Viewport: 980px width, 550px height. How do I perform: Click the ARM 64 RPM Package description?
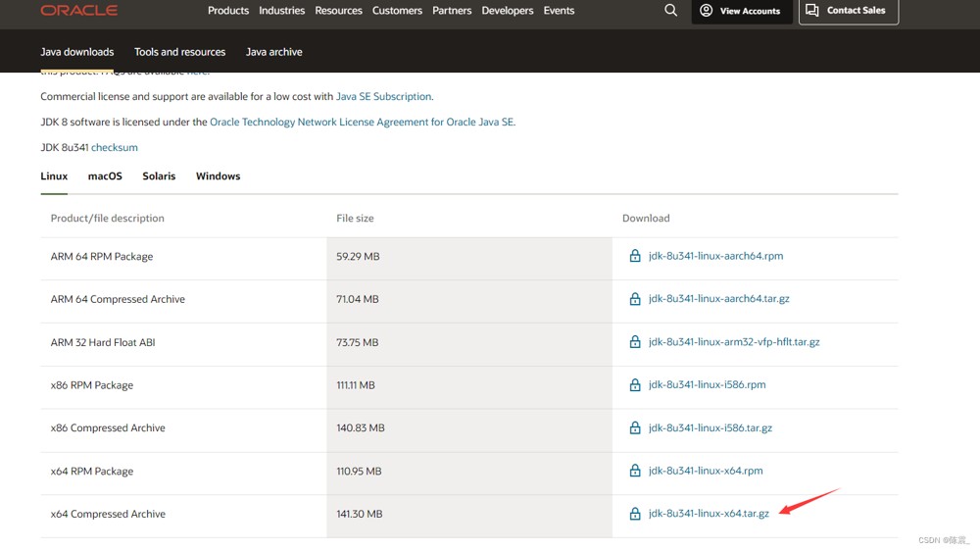point(102,256)
